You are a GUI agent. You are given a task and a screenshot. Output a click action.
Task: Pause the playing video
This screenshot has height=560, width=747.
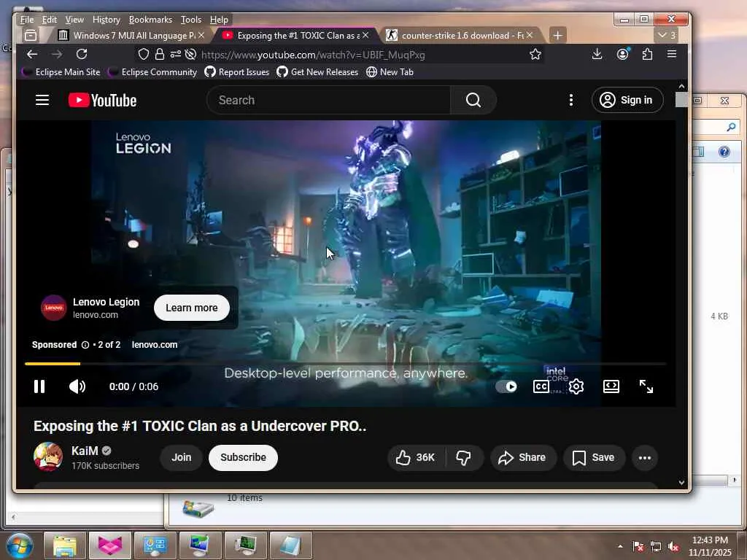pyautogui.click(x=39, y=386)
